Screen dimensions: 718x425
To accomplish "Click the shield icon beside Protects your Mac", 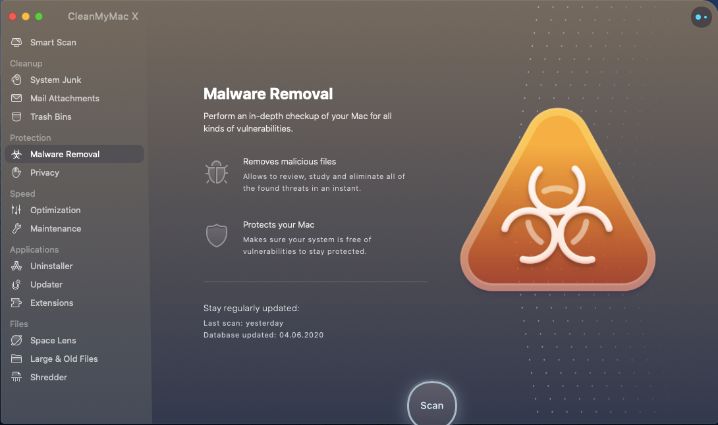I will [217, 235].
